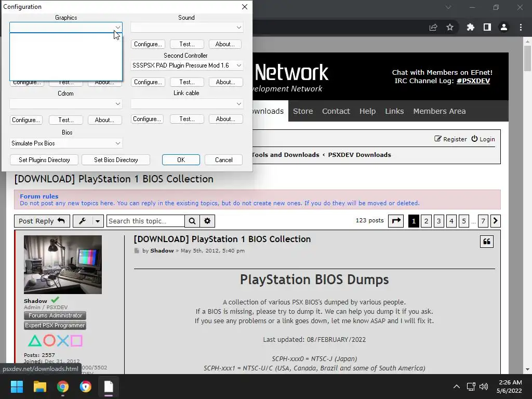Open the Graphics plugin dropdown
Image resolution: width=532 pixels, height=399 pixels.
coord(66,27)
